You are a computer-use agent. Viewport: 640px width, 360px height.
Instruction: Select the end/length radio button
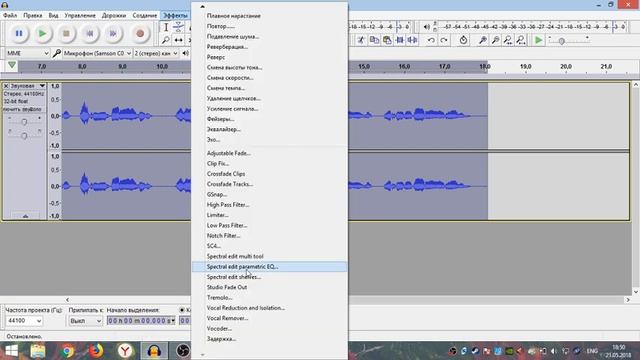click(182, 310)
